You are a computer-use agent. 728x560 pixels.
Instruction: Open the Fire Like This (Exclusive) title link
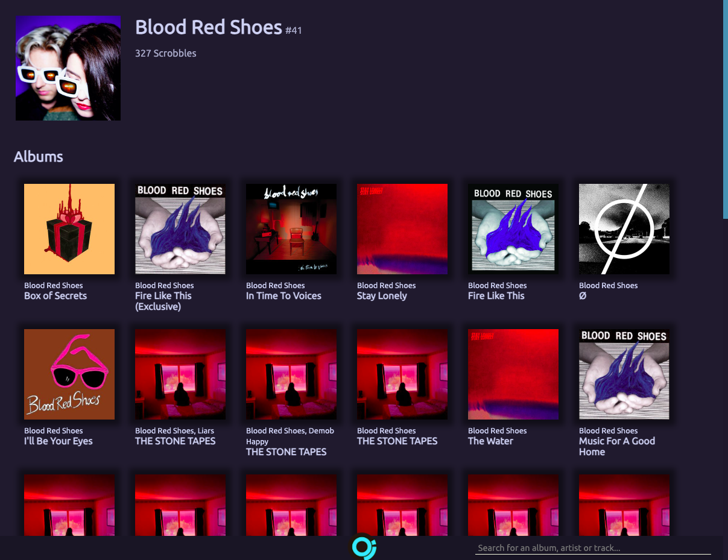click(163, 301)
